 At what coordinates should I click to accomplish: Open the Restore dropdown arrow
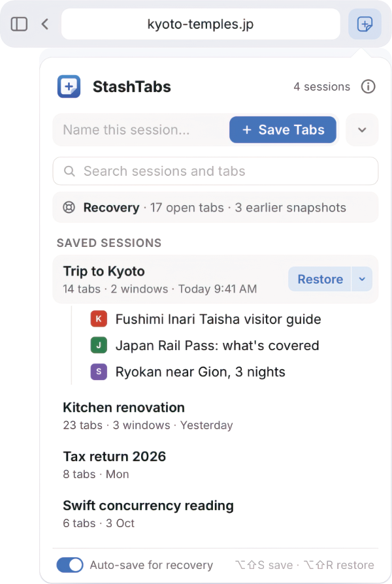click(362, 279)
